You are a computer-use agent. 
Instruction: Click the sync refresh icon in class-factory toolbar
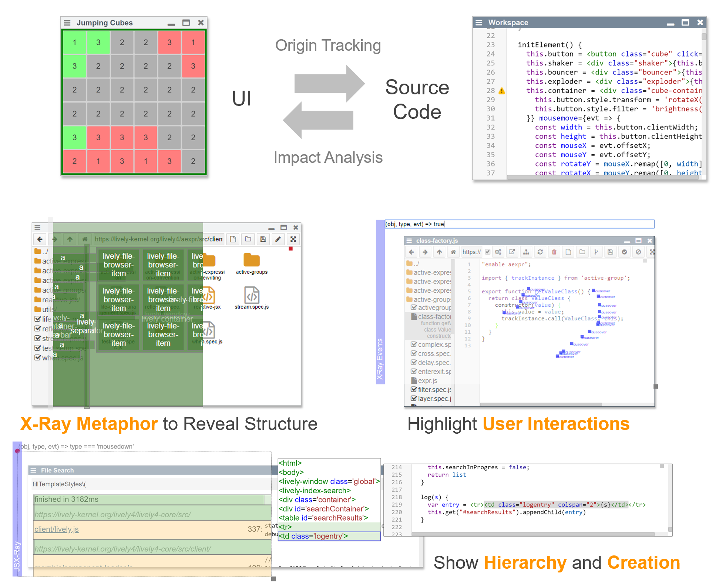tap(540, 252)
